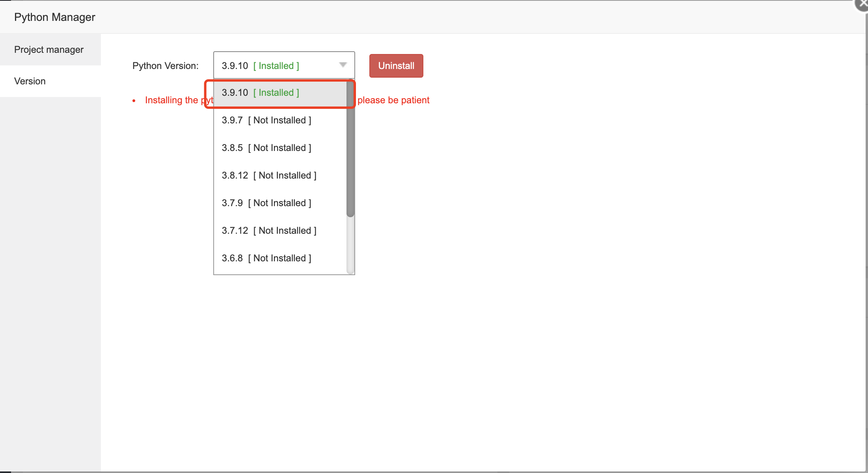
Task: Choose Python version 3.6.8 from dropdown
Action: pyautogui.click(x=266, y=258)
